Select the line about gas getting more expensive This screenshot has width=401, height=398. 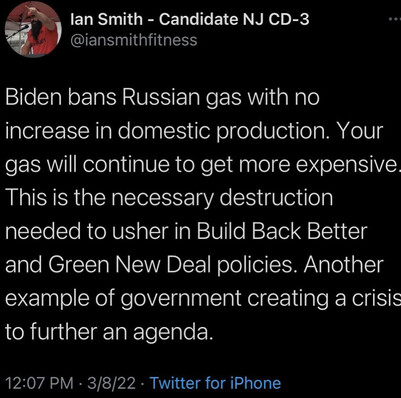(203, 165)
